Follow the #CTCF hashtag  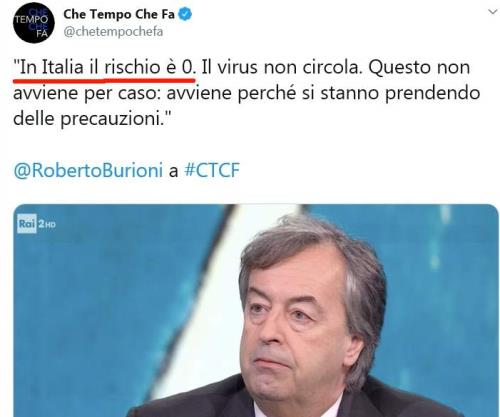[212, 170]
